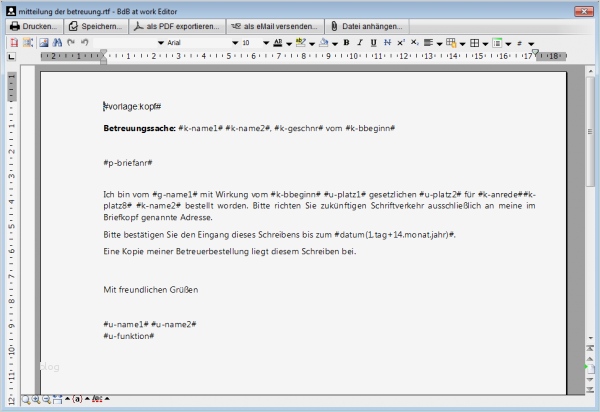Click the left indent marker on ruler

click(x=103, y=57)
